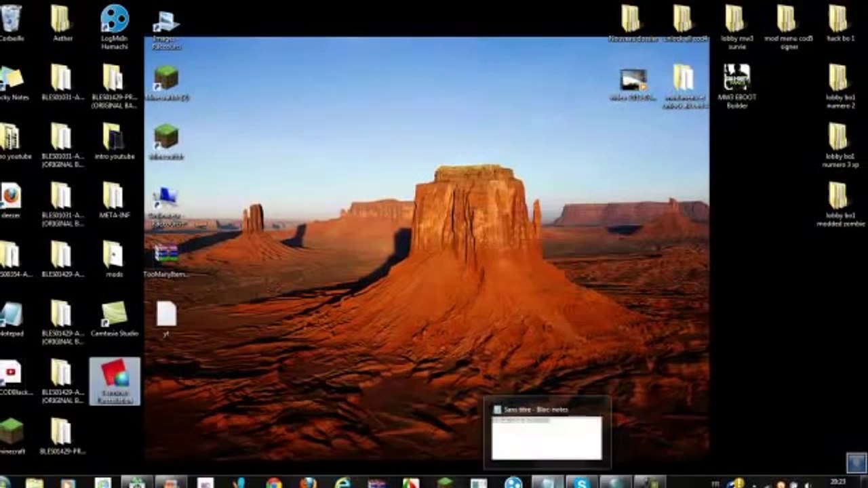Select the video file icon with play badge

pos(633,85)
